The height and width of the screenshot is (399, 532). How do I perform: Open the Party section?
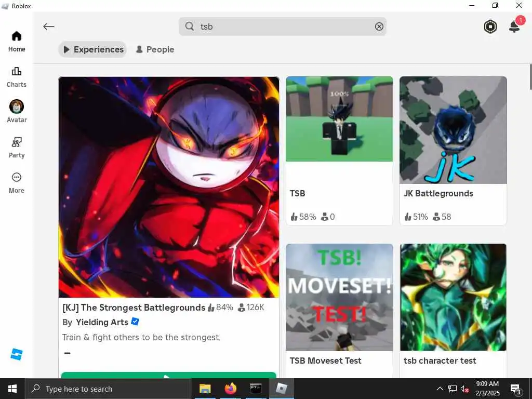pos(16,148)
